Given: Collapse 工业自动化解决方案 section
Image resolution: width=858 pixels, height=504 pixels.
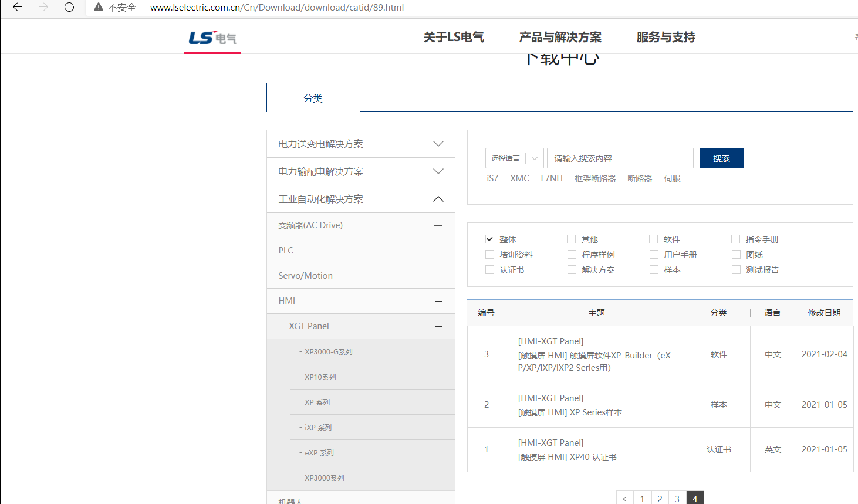Looking at the screenshot, I should pyautogui.click(x=438, y=199).
